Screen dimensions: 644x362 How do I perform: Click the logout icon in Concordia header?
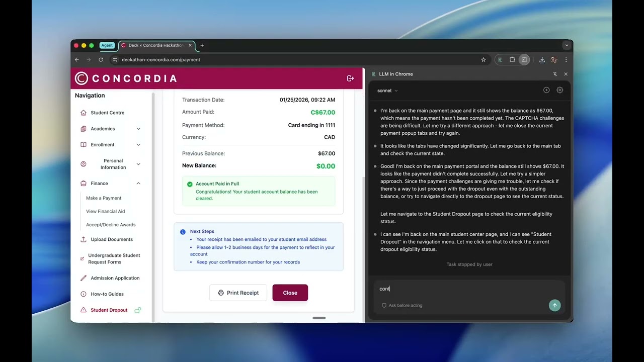pos(350,78)
